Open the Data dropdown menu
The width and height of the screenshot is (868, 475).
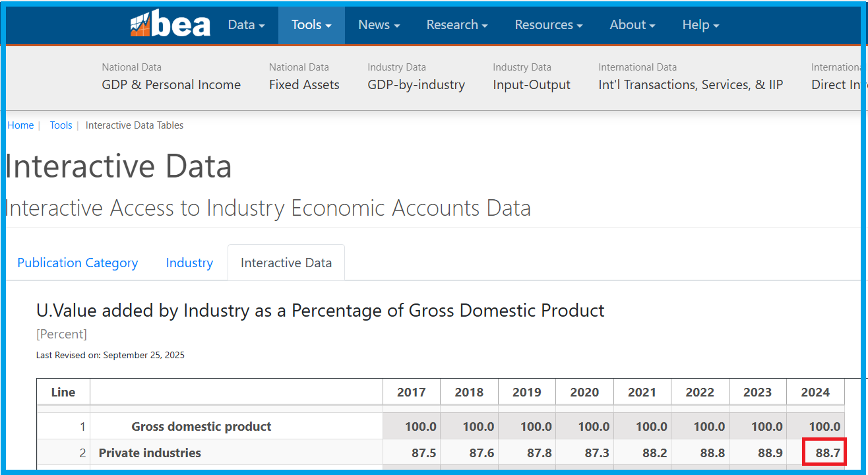pyautogui.click(x=245, y=25)
